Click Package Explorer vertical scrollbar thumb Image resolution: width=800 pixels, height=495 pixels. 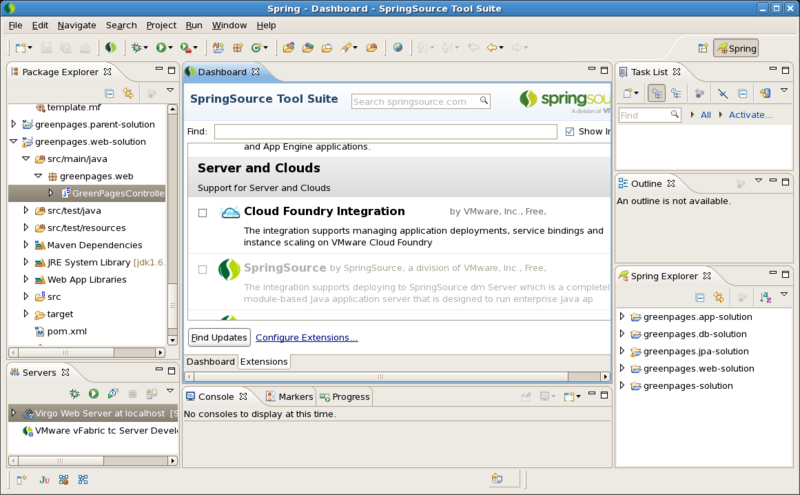click(172, 306)
